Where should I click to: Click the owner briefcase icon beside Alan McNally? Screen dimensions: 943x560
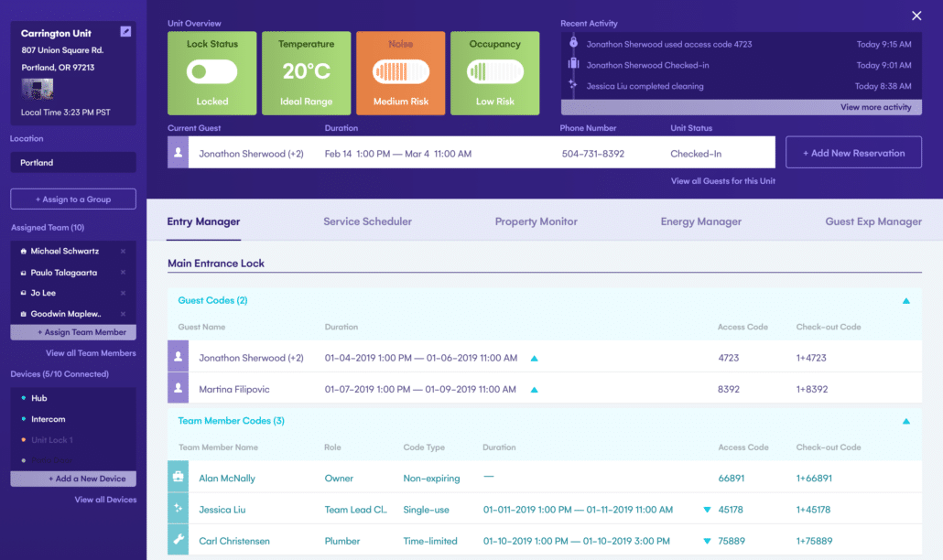coord(178,478)
